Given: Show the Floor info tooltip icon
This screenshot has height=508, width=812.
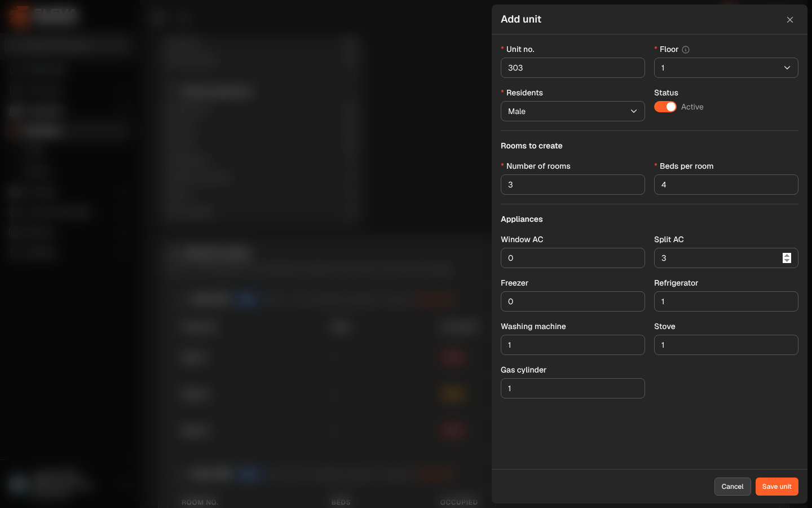Looking at the screenshot, I should 686,50.
